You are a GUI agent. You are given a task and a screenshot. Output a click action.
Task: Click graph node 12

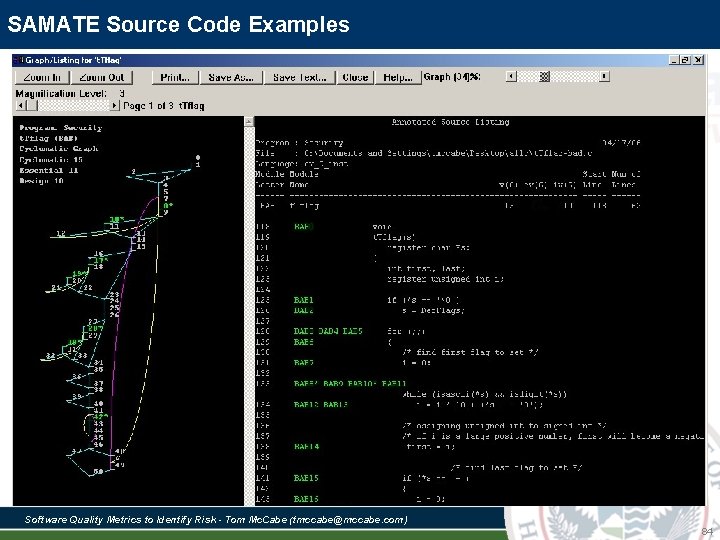(61, 234)
